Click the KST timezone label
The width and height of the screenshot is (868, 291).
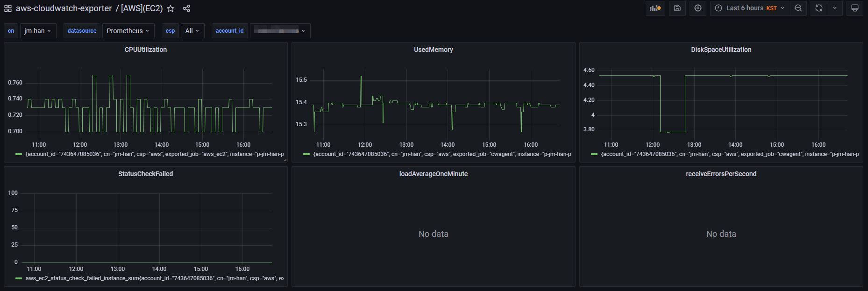click(x=771, y=8)
